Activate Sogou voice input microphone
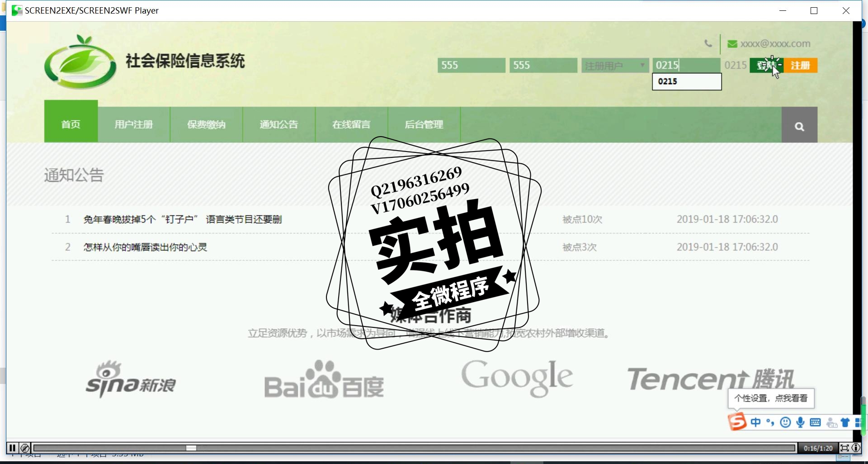 coord(801,422)
